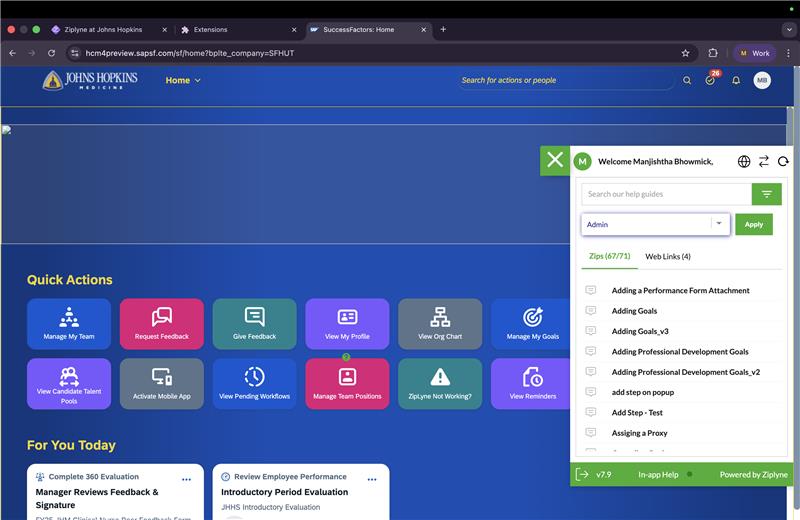
Task: Click the swap arrows icon in Ziplyne panel
Action: [x=764, y=162]
